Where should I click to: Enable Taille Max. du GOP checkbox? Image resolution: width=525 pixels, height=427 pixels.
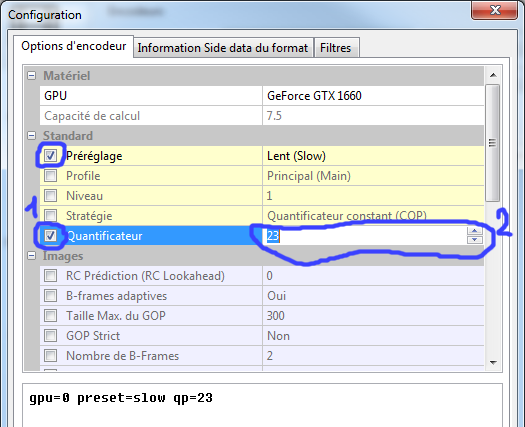point(51,315)
